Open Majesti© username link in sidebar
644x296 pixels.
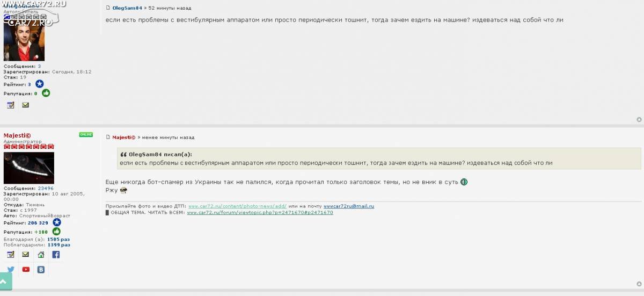click(17, 135)
